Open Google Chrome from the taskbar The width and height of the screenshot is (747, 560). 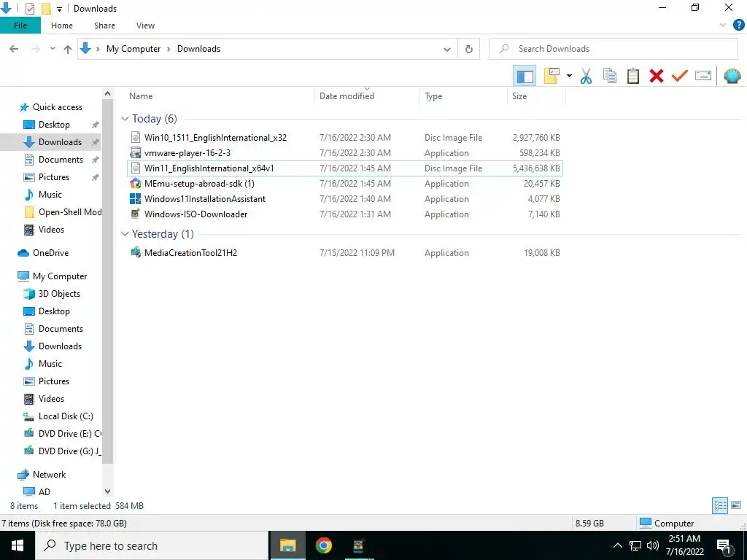pos(323,545)
